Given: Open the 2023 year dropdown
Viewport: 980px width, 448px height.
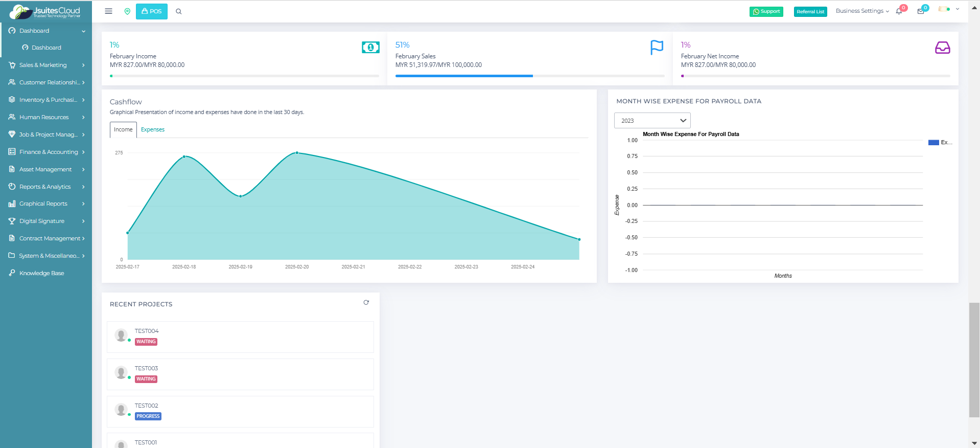Looking at the screenshot, I should click(x=652, y=121).
